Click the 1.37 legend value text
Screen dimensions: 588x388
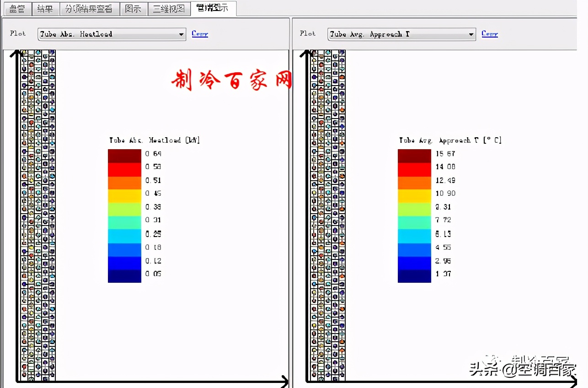tap(444, 274)
